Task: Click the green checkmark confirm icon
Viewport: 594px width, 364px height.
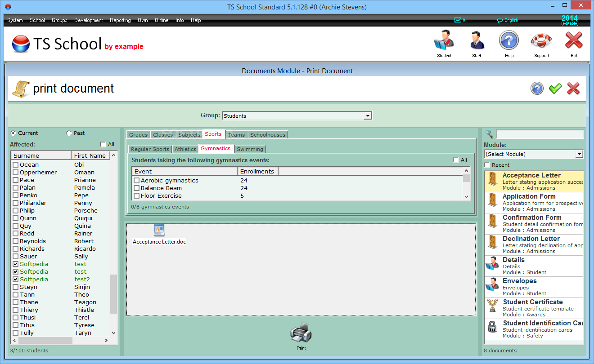Action: pyautogui.click(x=555, y=89)
